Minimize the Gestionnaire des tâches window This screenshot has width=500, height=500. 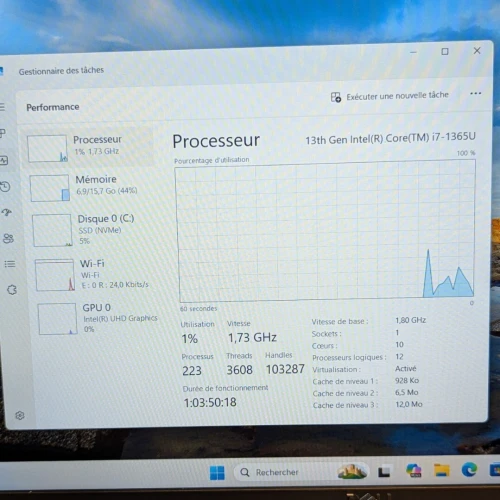[x=413, y=52]
